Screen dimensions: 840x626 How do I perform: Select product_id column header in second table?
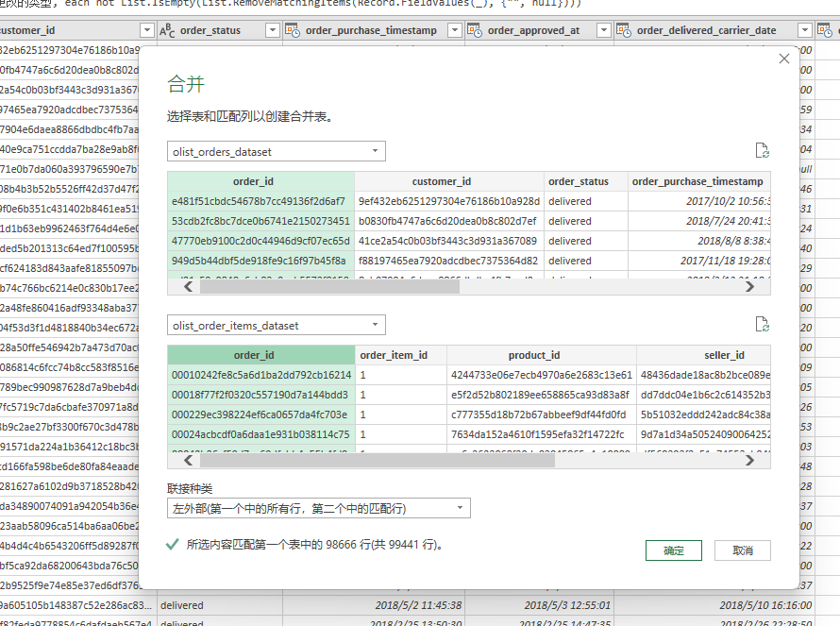click(542, 355)
